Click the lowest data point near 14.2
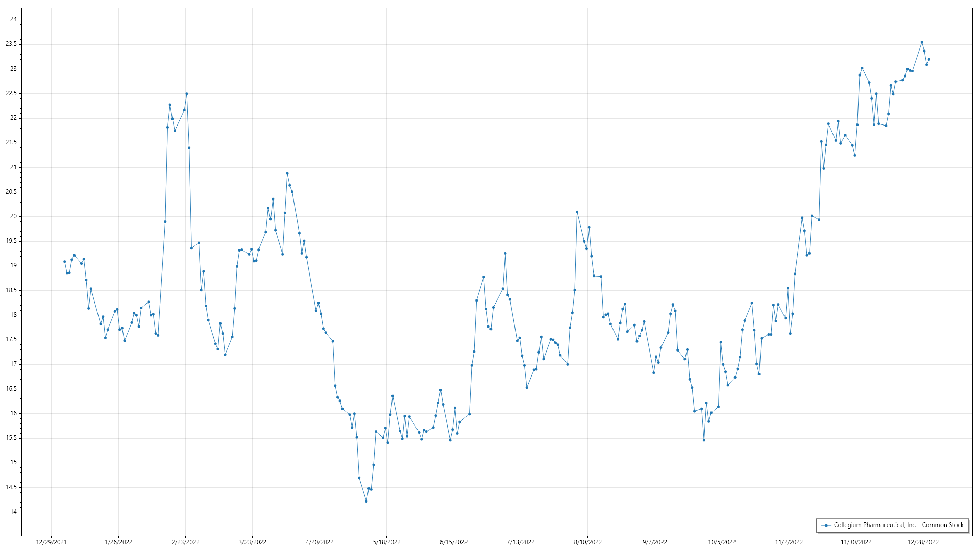The image size is (980, 551). tap(366, 501)
